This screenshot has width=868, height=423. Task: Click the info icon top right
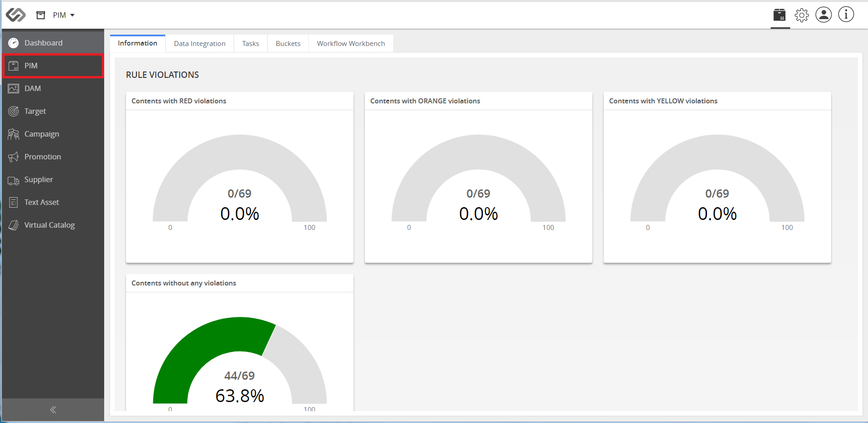846,15
